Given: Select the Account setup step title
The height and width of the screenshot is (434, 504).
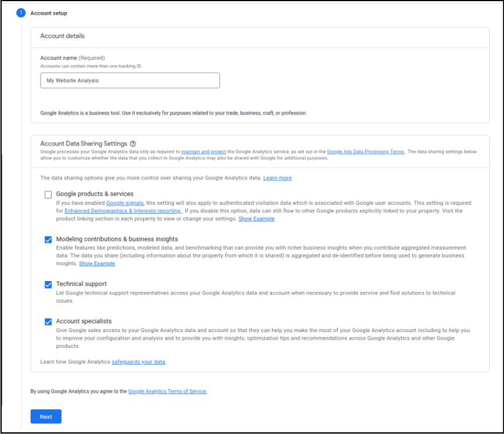Looking at the screenshot, I should 48,13.
